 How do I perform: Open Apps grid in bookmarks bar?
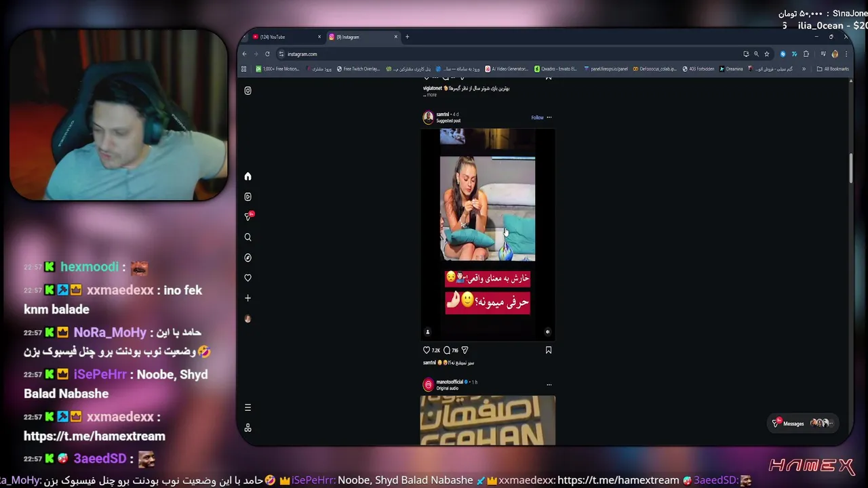click(243, 68)
